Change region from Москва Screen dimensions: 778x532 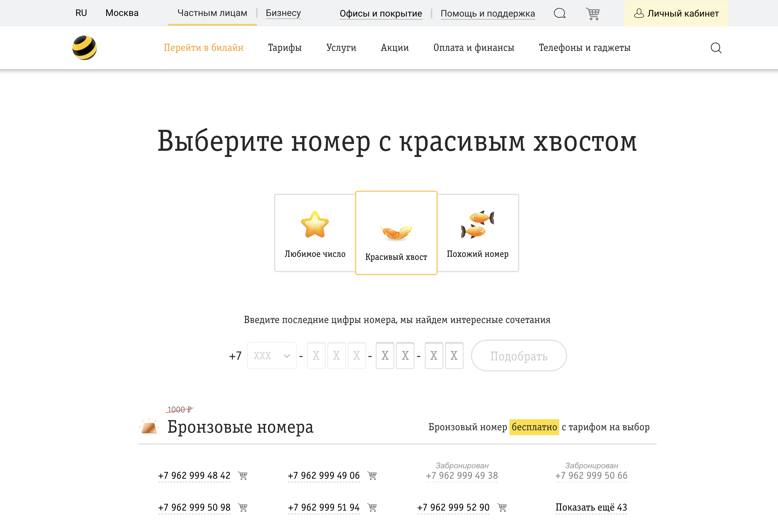121,13
